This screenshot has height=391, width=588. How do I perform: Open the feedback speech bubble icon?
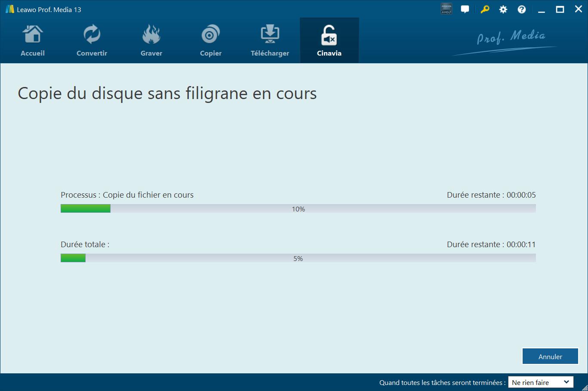click(465, 9)
